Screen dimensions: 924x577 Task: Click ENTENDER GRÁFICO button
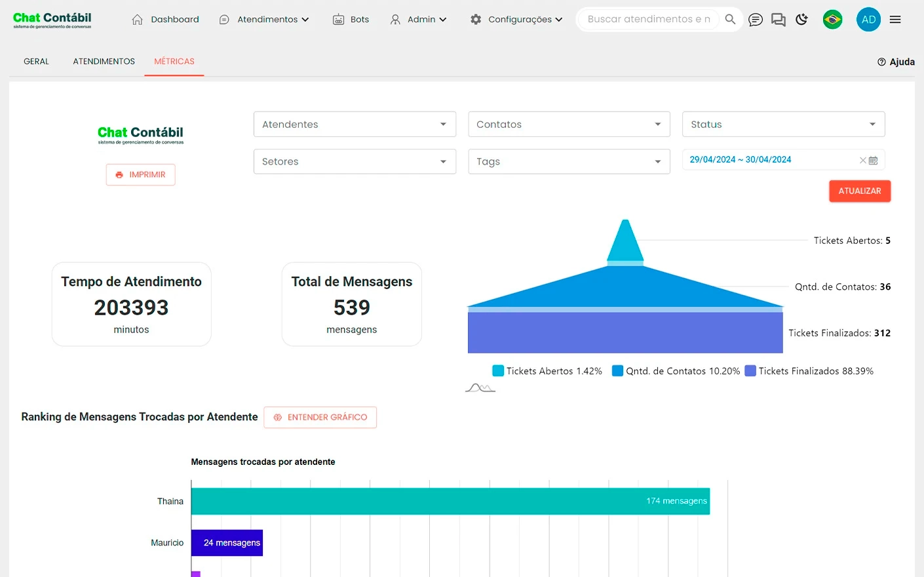point(320,417)
